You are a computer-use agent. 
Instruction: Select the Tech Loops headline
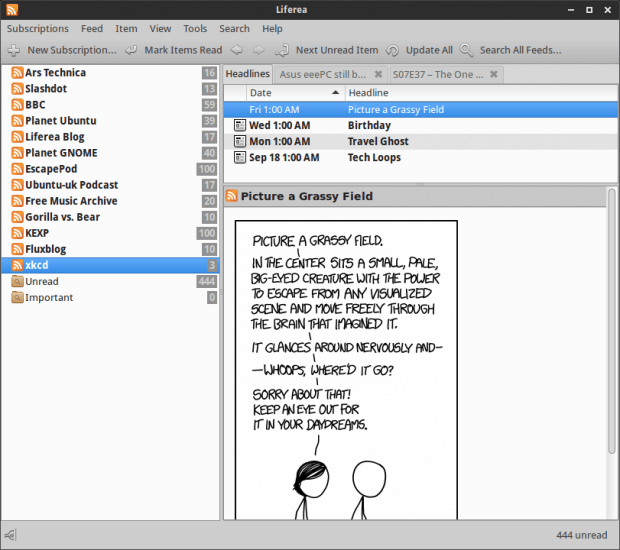point(374,157)
